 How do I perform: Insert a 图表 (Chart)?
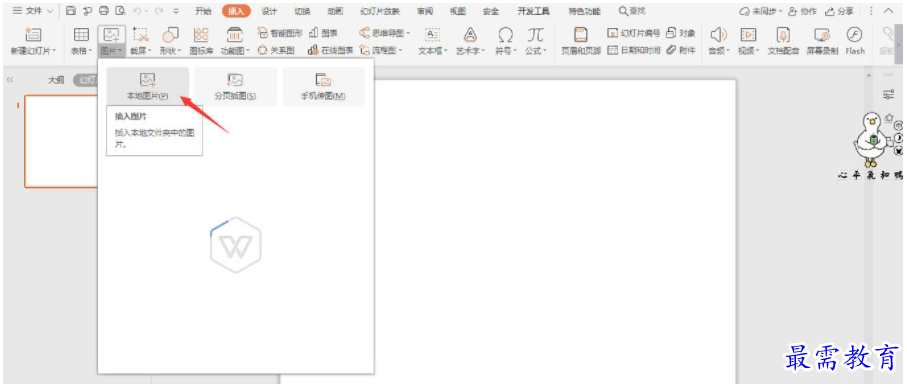coord(324,34)
